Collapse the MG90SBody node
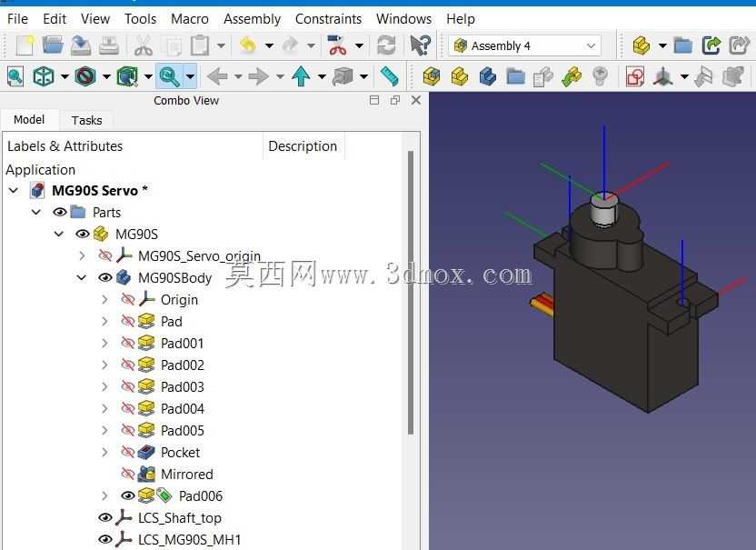This screenshot has height=550, width=756. [82, 277]
